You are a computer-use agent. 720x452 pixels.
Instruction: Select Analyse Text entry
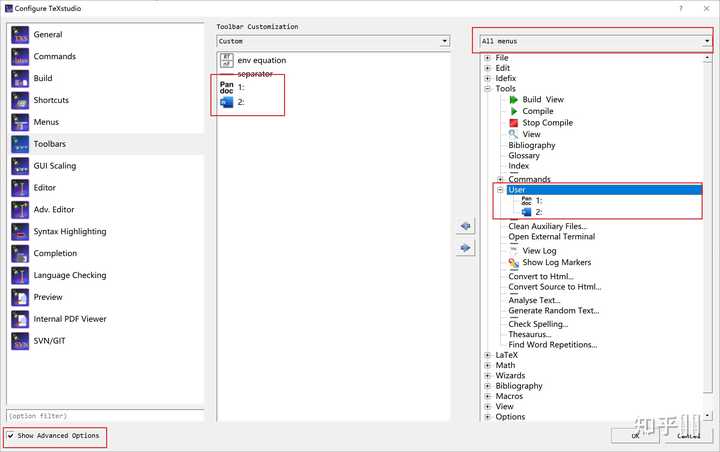click(534, 300)
